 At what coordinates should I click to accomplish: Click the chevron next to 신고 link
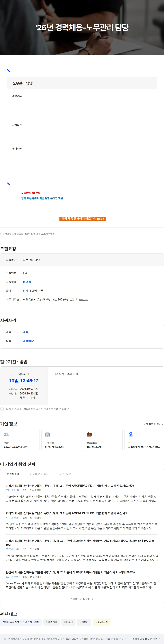(159, 639)
